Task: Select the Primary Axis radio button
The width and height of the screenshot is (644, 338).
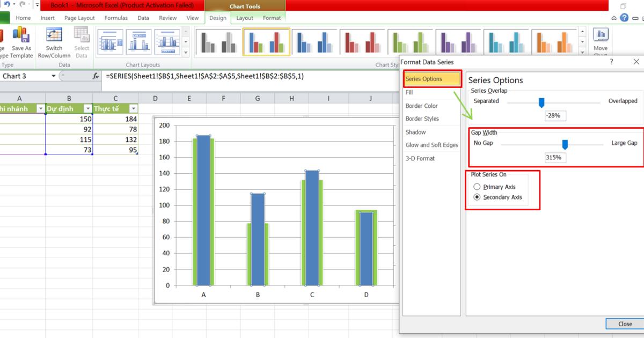Action: coord(477,187)
